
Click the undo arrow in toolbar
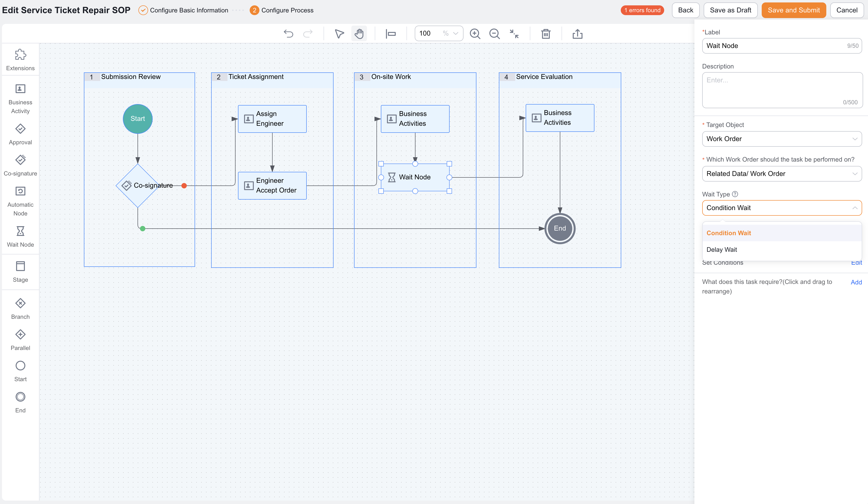(288, 33)
